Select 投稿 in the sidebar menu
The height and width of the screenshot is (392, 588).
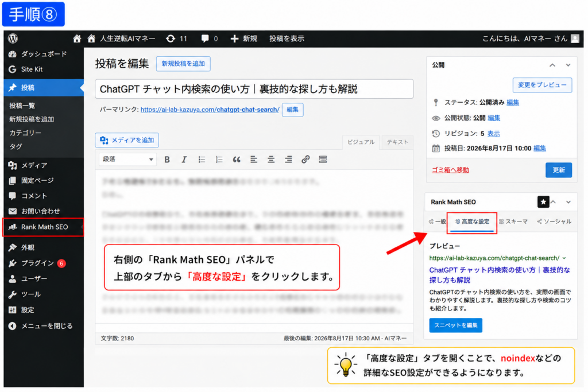tap(44, 88)
